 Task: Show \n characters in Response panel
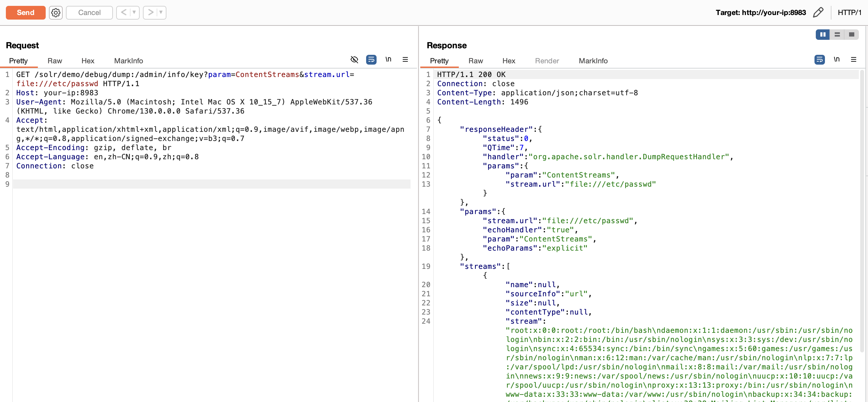(x=836, y=60)
